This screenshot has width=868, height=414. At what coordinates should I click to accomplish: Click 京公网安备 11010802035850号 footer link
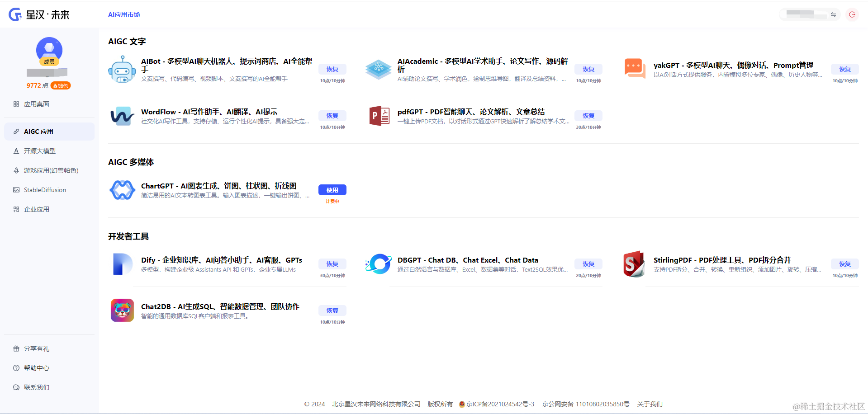click(x=586, y=404)
